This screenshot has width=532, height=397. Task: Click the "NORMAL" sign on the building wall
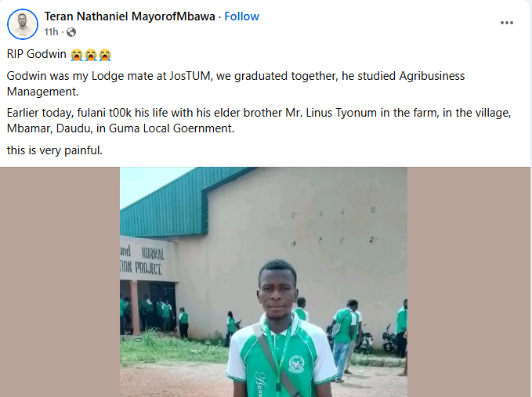[x=153, y=253]
